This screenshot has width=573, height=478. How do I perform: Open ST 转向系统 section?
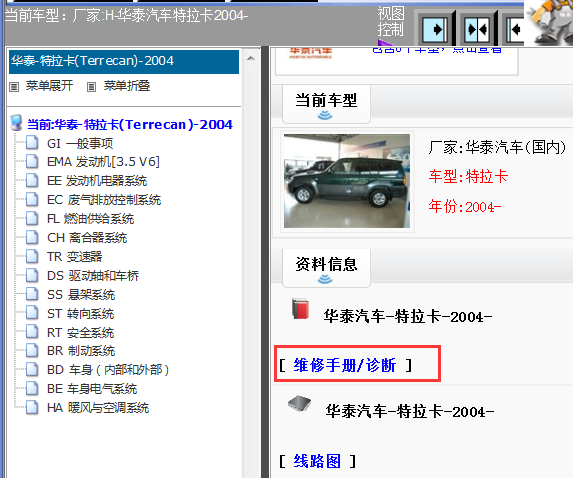click(80, 314)
